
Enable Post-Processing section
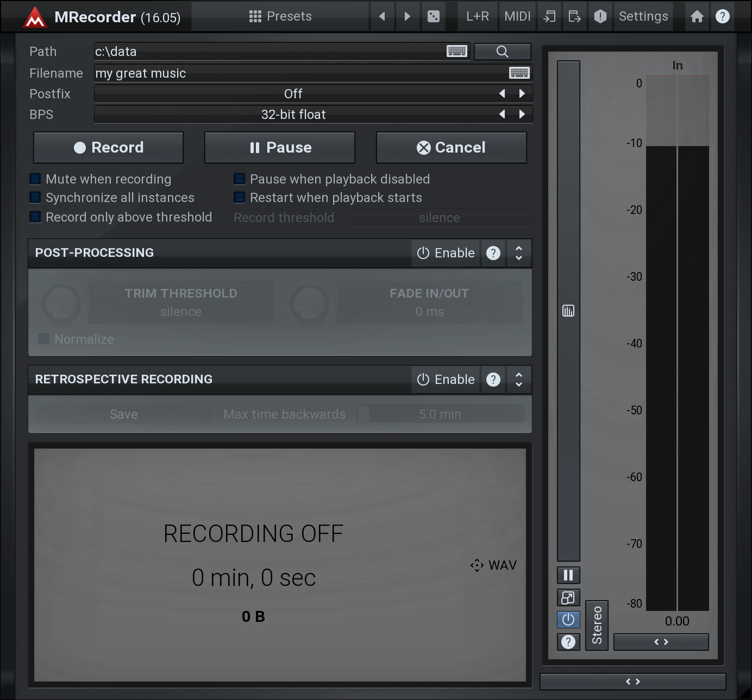tap(446, 253)
